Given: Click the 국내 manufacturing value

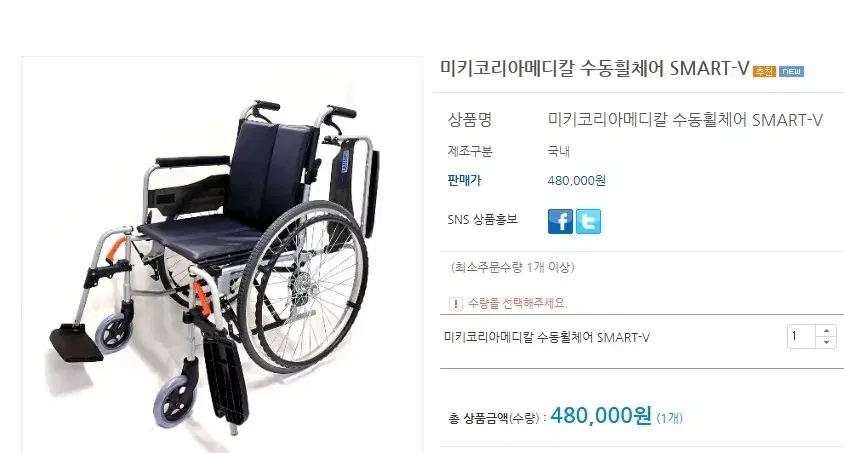Looking at the screenshot, I should point(559,151).
